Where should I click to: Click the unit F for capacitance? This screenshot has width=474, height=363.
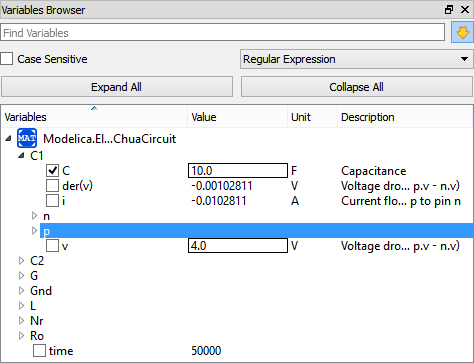pos(294,171)
